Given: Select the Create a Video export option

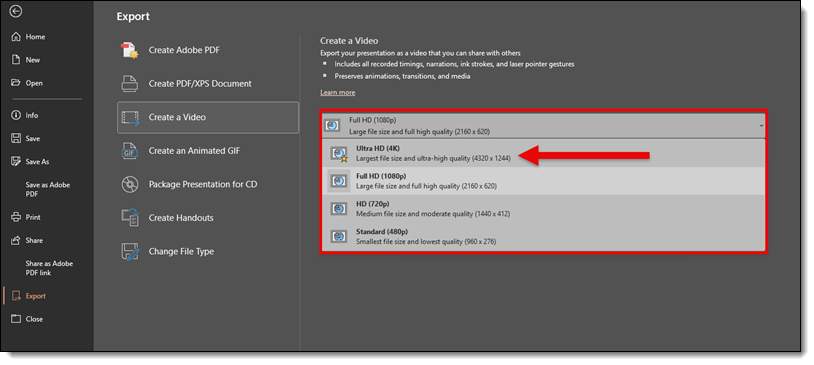Looking at the screenshot, I should pos(208,117).
